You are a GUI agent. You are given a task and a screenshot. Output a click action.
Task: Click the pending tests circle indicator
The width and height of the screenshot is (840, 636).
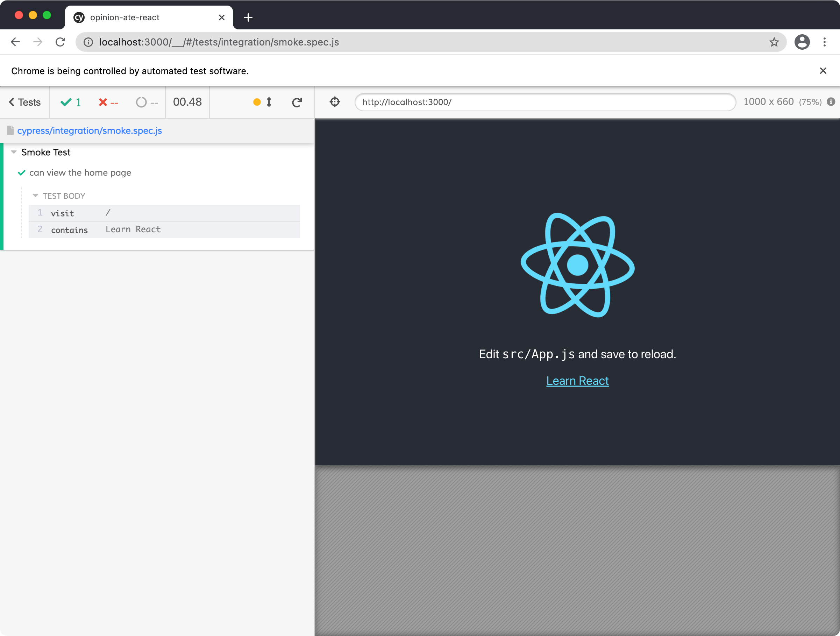[x=147, y=102]
